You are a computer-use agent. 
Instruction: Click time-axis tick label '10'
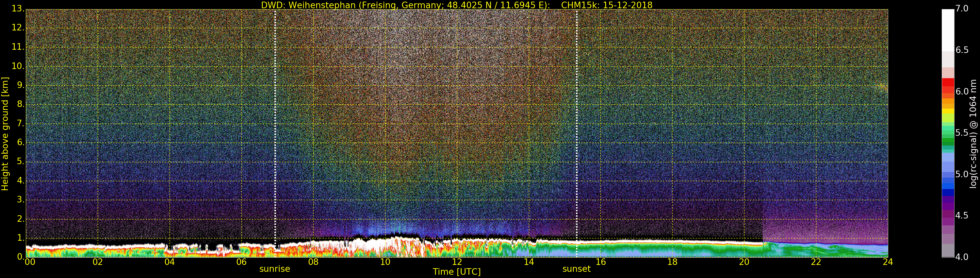click(x=385, y=262)
